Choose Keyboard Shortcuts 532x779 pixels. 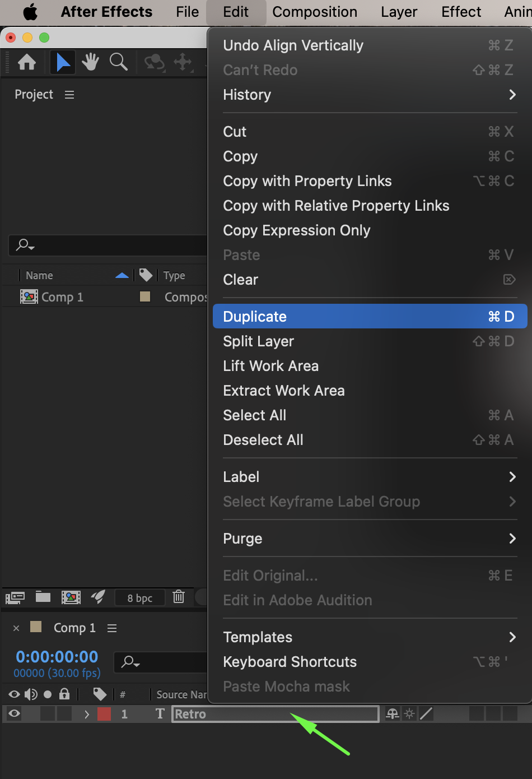point(370,662)
